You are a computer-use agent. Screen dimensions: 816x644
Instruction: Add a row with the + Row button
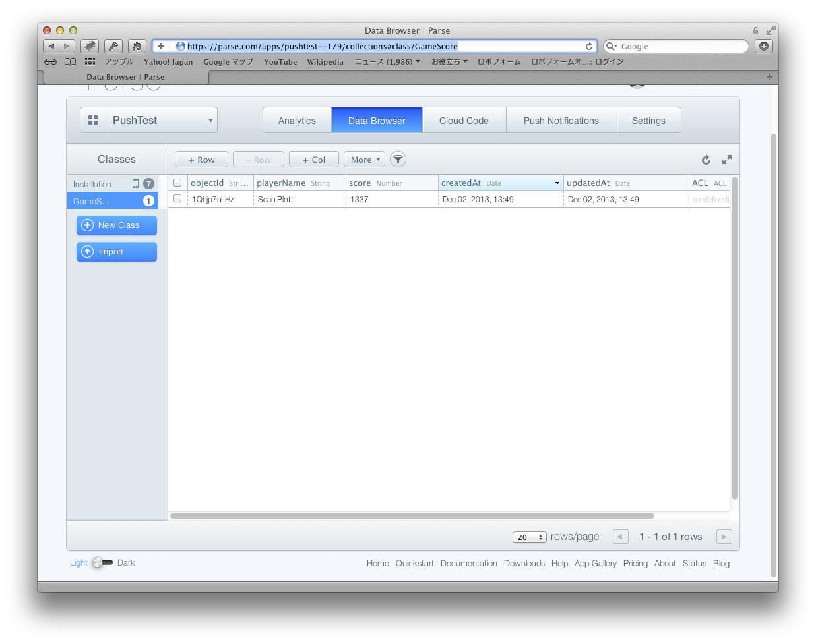tap(201, 160)
